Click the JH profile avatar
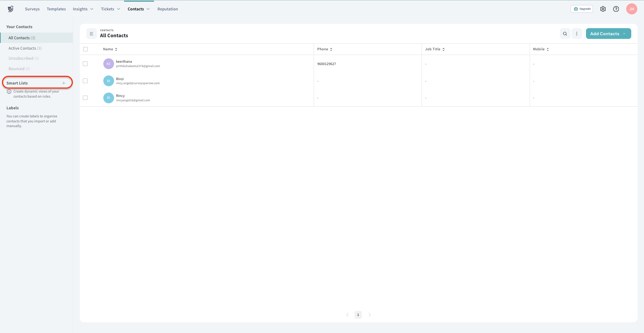This screenshot has width=644, height=333. point(631,9)
